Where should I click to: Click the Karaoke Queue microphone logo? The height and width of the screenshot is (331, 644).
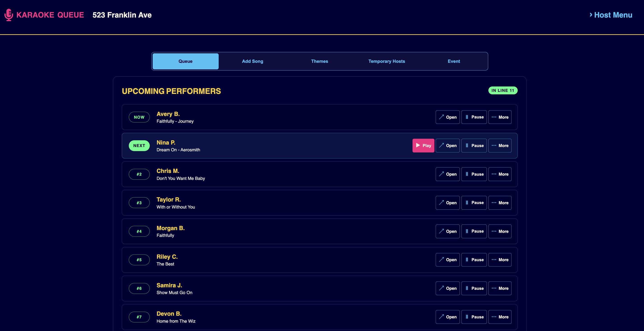pyautogui.click(x=9, y=15)
